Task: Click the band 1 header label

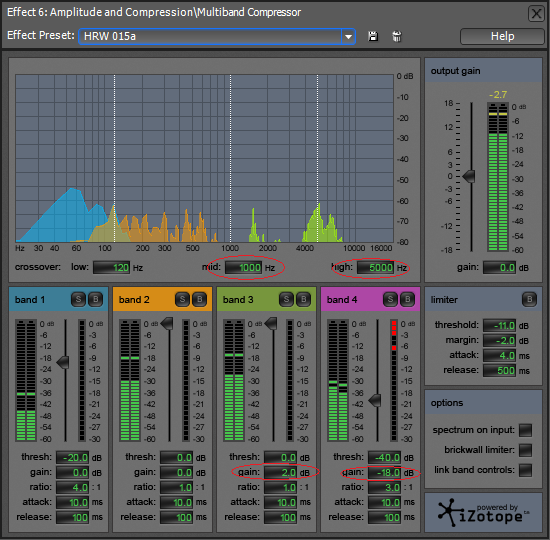Action: pyautogui.click(x=30, y=300)
